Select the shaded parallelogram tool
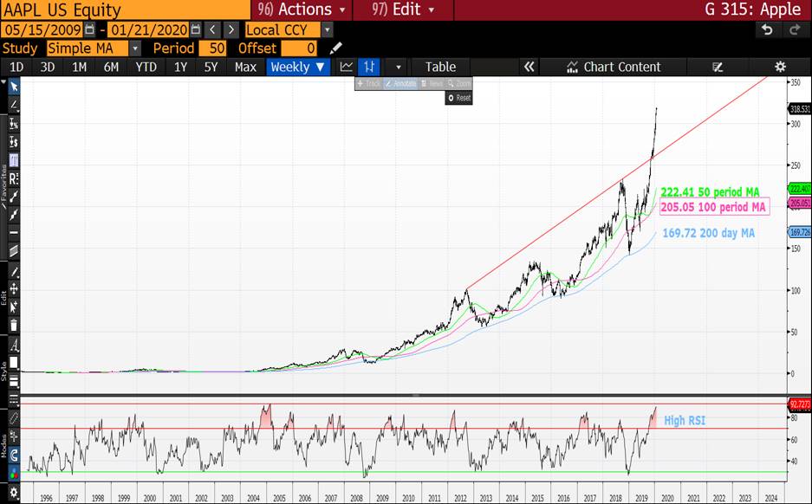Viewport: 812px width, 504px height. [x=14, y=251]
